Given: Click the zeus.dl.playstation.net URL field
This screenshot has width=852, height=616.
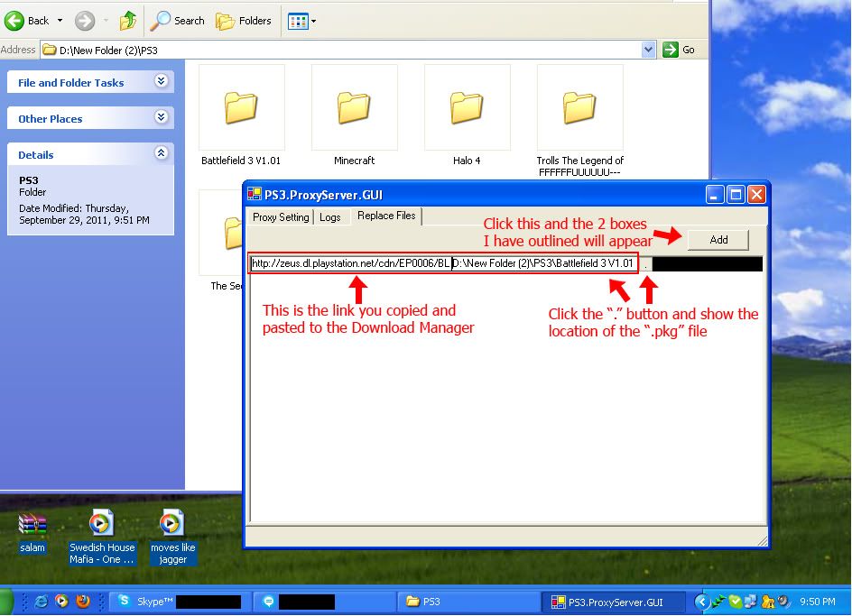Looking at the screenshot, I should (x=351, y=263).
